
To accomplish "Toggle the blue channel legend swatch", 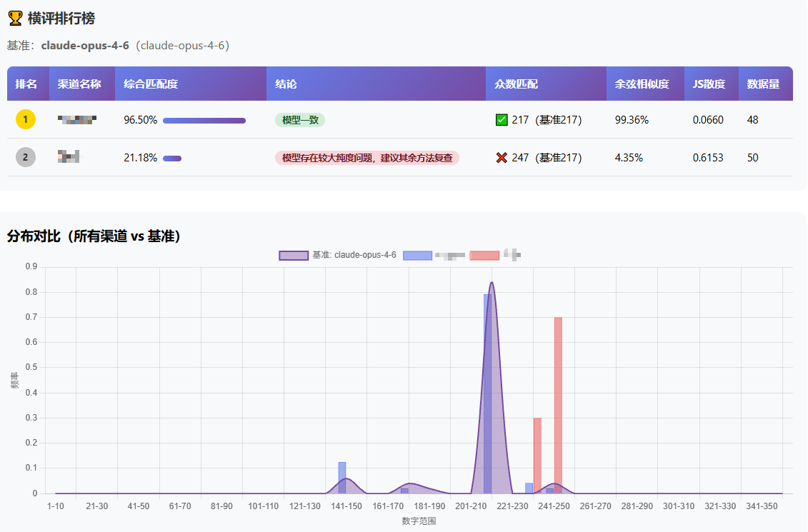I will click(417, 255).
